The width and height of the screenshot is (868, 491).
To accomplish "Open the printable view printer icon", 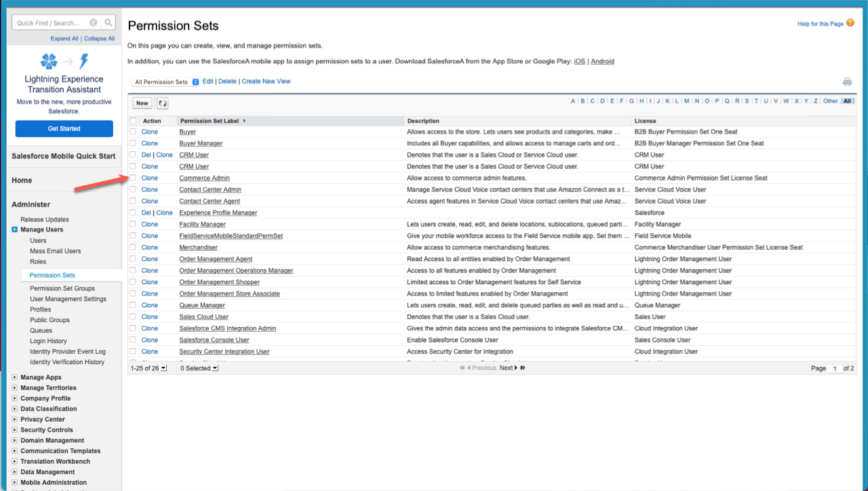I will (x=847, y=82).
